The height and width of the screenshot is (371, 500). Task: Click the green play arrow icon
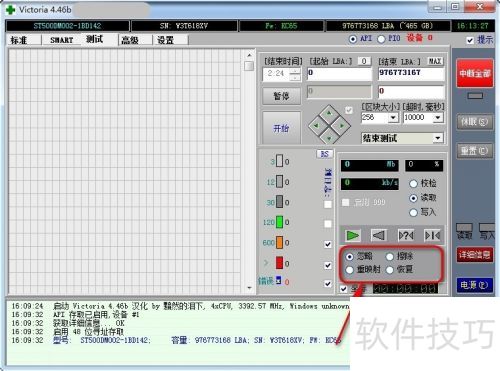[352, 236]
